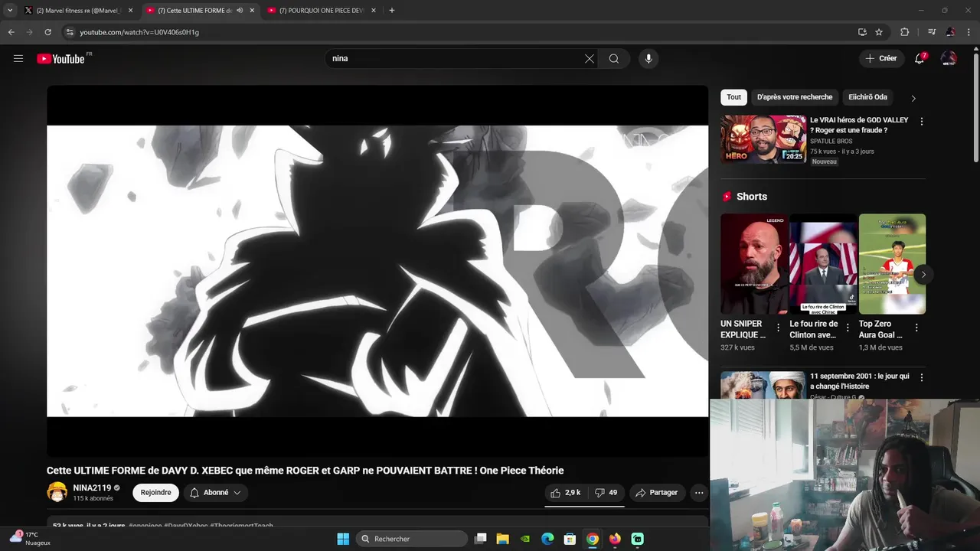Open NINA2119 channel avatar
Viewport: 980px width, 551px height.
click(57, 492)
